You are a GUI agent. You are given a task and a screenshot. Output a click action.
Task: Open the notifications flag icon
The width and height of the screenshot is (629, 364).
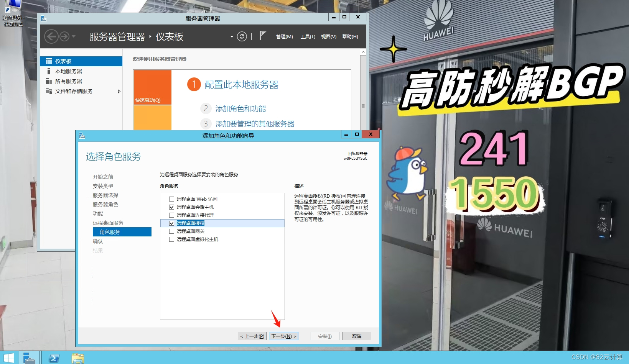pos(262,36)
